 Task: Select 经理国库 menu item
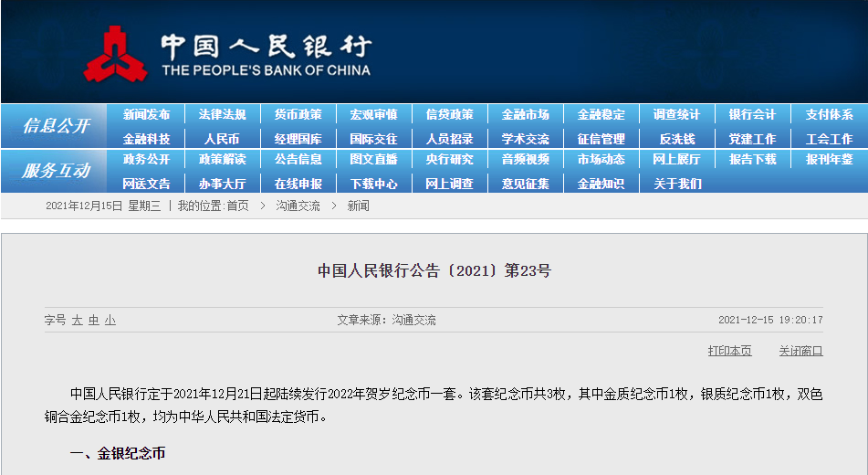click(x=298, y=139)
